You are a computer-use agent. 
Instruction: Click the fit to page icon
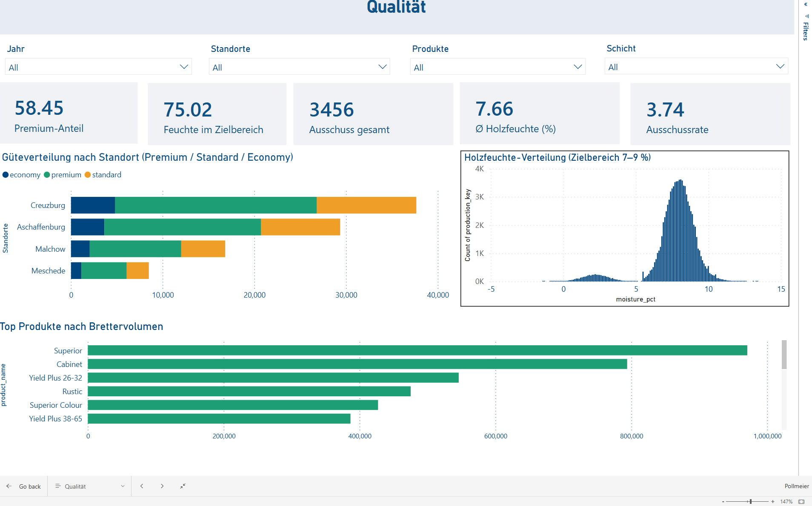[x=801, y=502]
